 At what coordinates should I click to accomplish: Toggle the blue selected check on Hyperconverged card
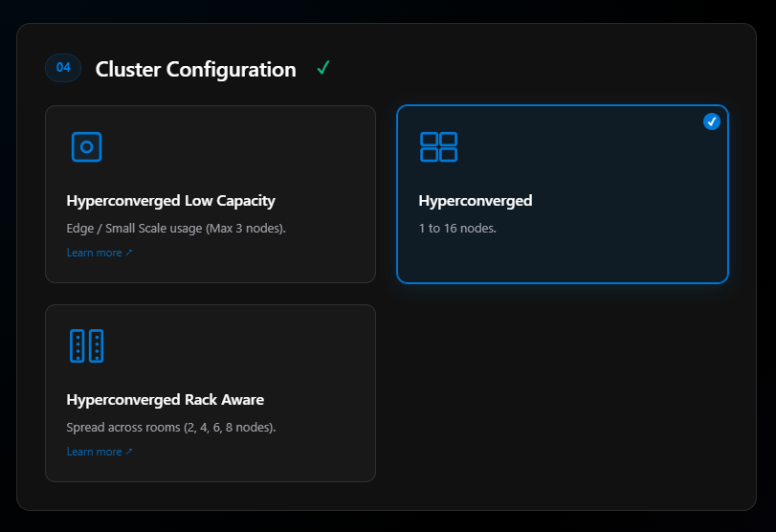click(x=711, y=122)
